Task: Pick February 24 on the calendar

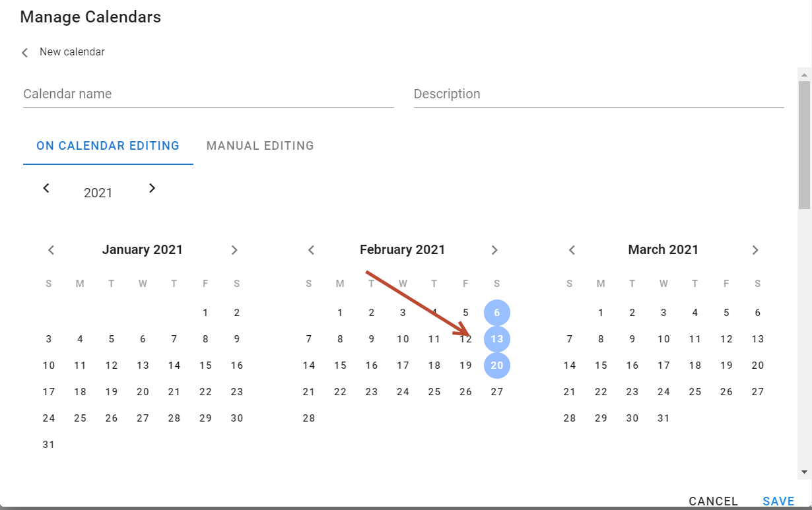Action: [x=403, y=392]
